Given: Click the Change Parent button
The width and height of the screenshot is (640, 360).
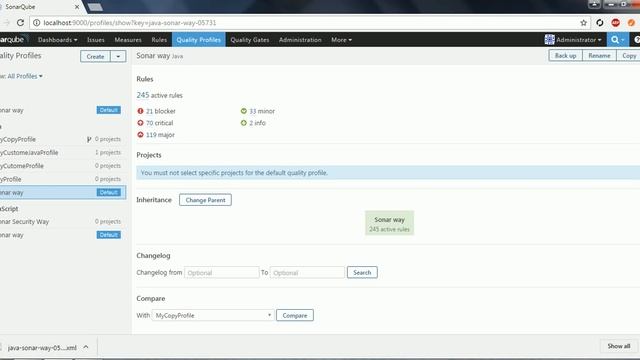Looking at the screenshot, I should [205, 200].
